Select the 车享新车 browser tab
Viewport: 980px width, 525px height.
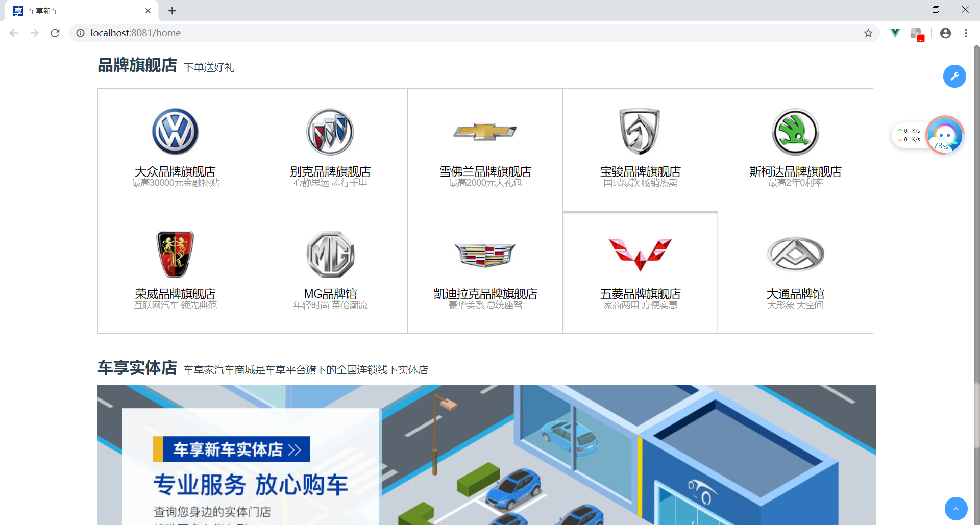click(x=82, y=11)
